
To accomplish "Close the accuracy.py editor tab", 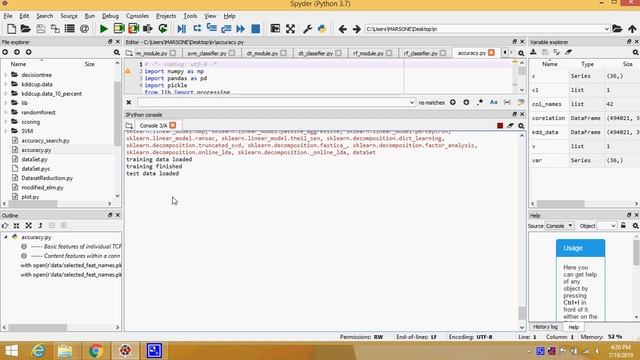I will pos(491,53).
